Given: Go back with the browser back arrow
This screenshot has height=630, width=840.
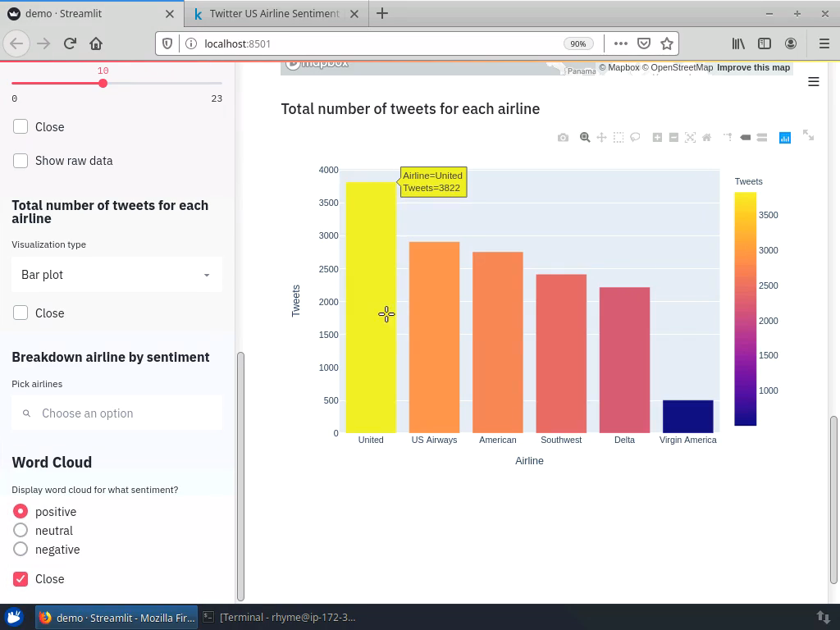Looking at the screenshot, I should click(16, 43).
